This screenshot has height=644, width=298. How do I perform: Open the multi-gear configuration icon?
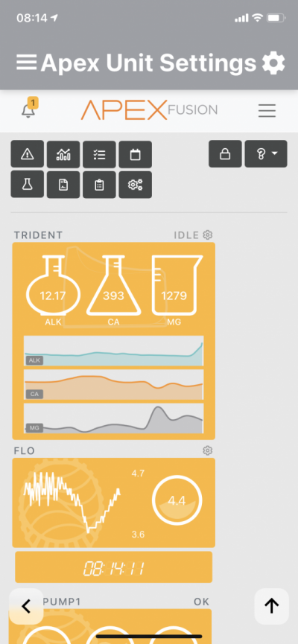tap(136, 185)
